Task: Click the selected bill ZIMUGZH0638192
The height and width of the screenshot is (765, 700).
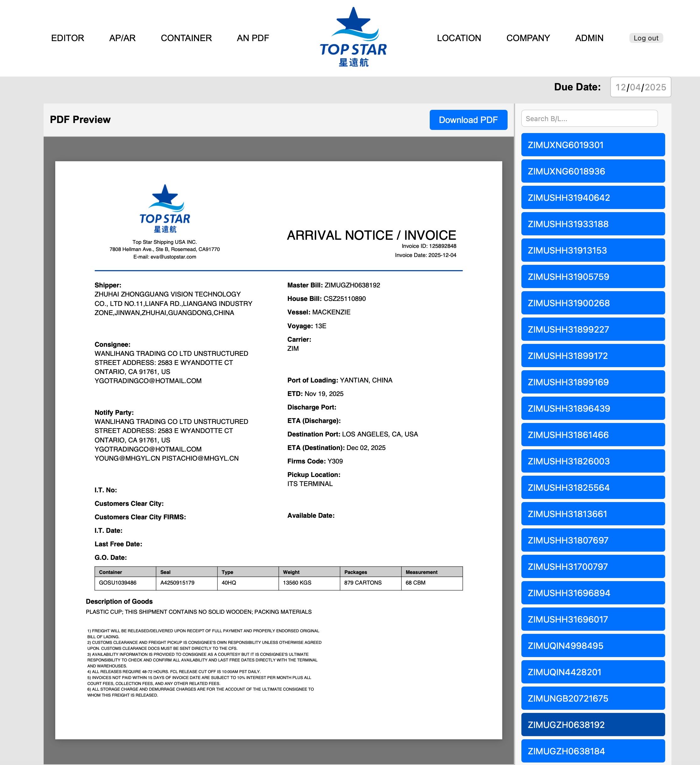Action: click(x=593, y=725)
